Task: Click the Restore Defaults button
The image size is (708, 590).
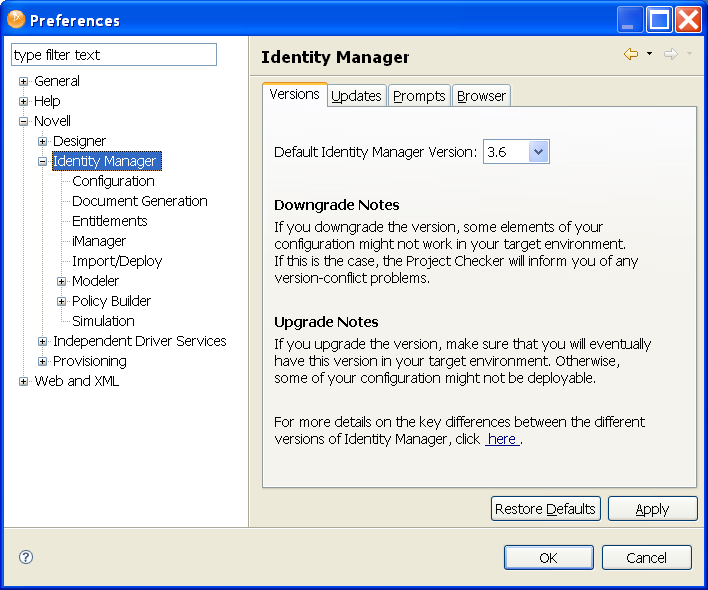Action: [x=546, y=509]
